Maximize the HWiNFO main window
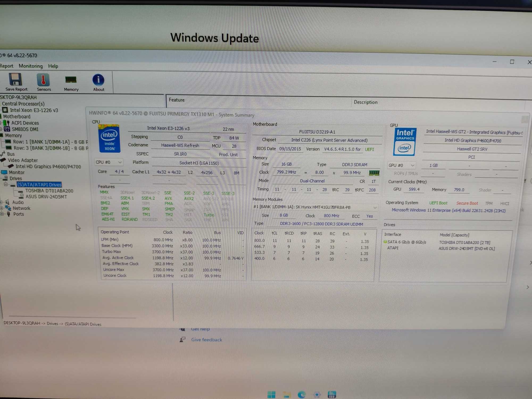532x399 pixels. pos(512,62)
